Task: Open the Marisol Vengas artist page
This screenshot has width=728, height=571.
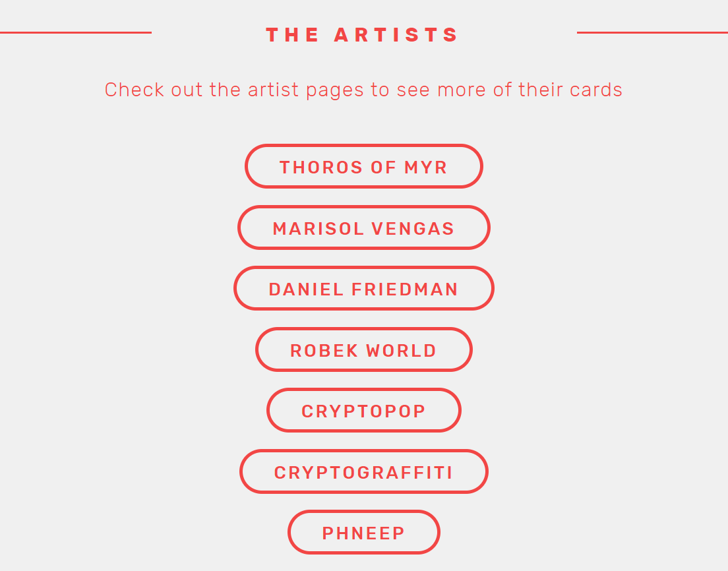Action: (363, 227)
